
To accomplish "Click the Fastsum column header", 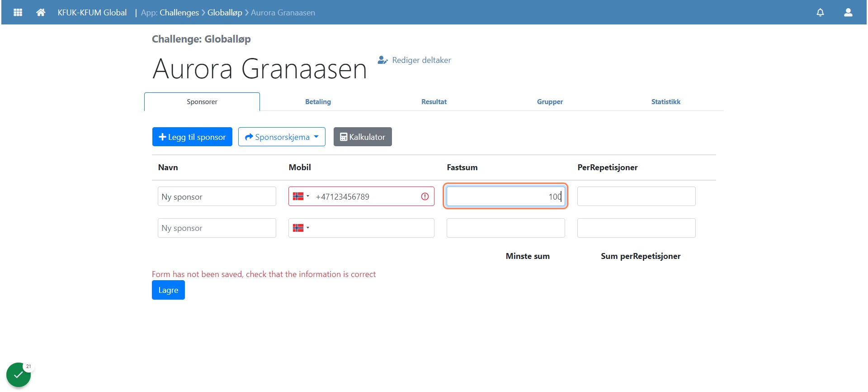I will click(462, 167).
